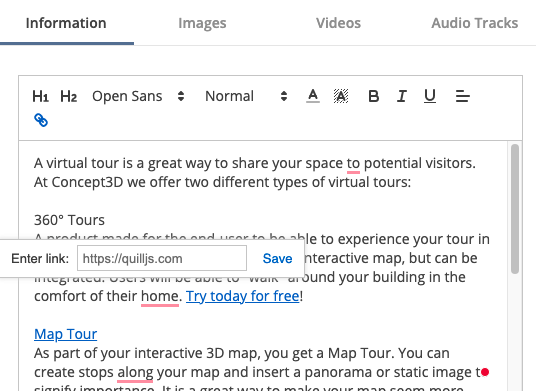Click the 'At Concept3D we offer' line

click(222, 182)
